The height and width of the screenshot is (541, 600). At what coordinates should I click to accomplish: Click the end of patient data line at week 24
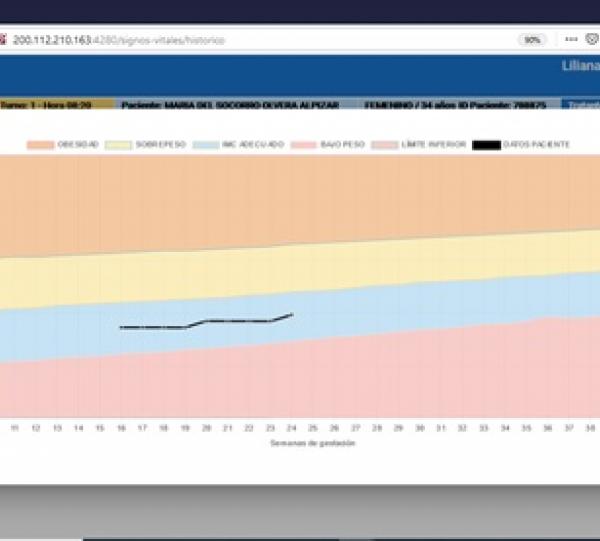click(292, 314)
